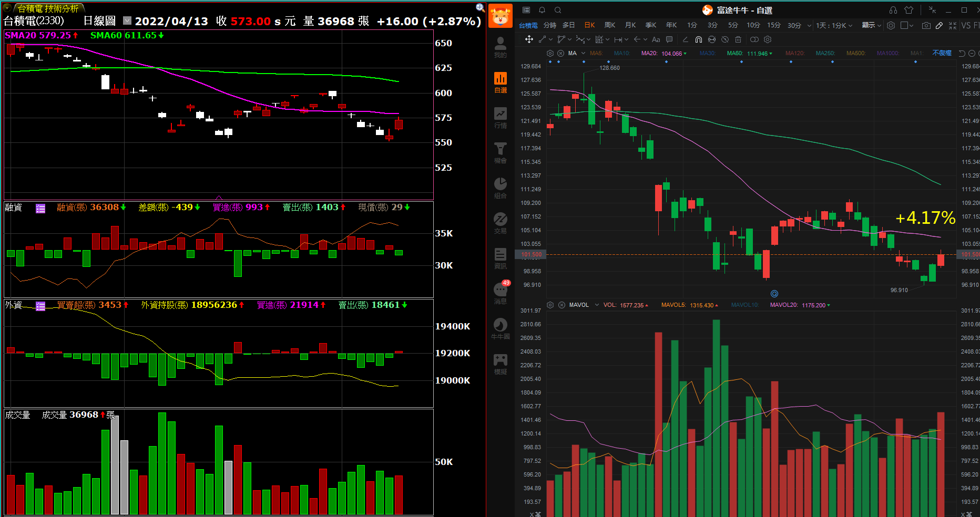
Task: Open the notifications bell in Futu
Action: (x=542, y=10)
